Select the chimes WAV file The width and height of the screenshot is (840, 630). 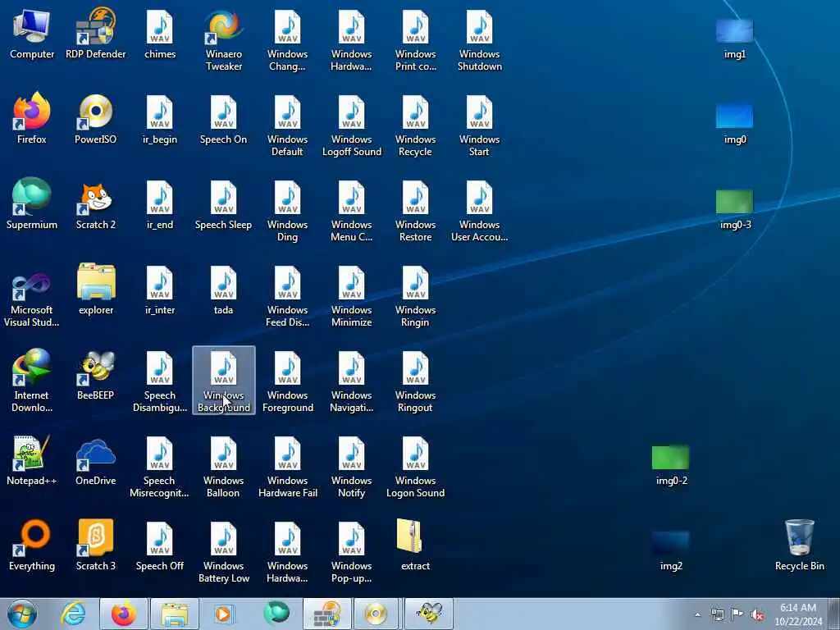pyautogui.click(x=160, y=34)
